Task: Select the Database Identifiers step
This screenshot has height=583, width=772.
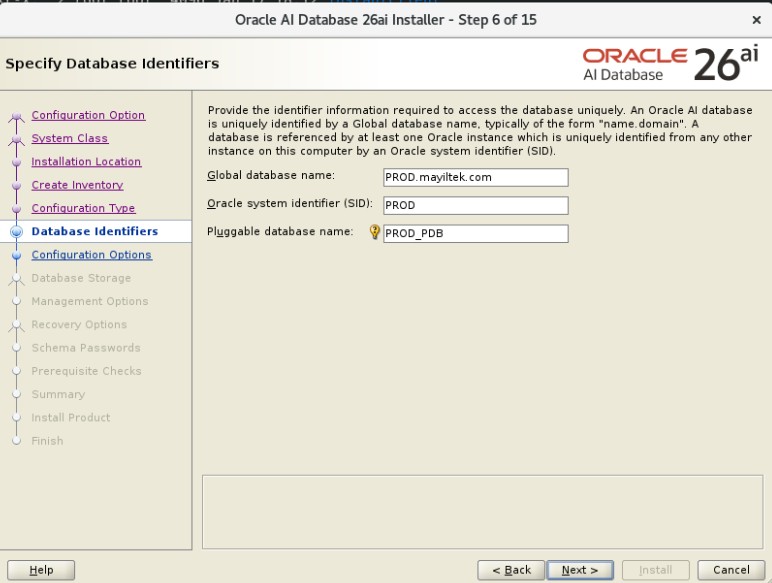Action: click(95, 231)
